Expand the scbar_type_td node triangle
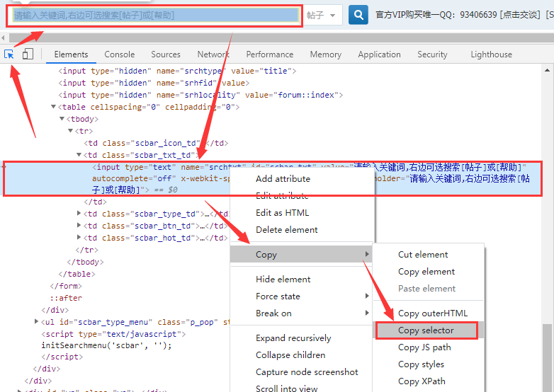The image size is (554, 392). coord(79,214)
